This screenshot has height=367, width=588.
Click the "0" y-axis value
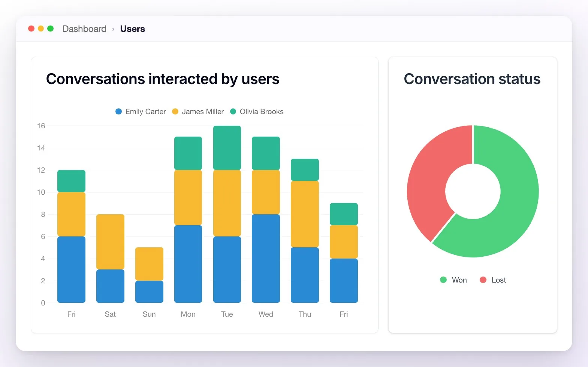click(43, 303)
